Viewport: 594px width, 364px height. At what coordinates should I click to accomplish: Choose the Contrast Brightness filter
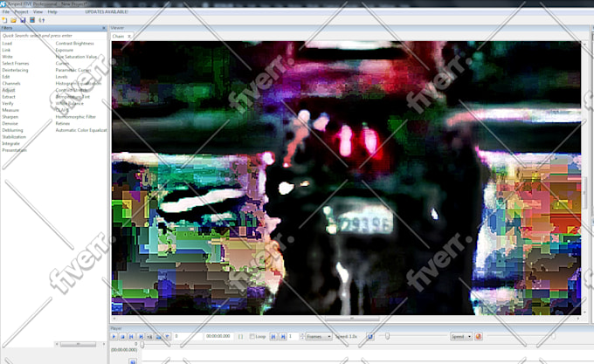click(x=74, y=44)
